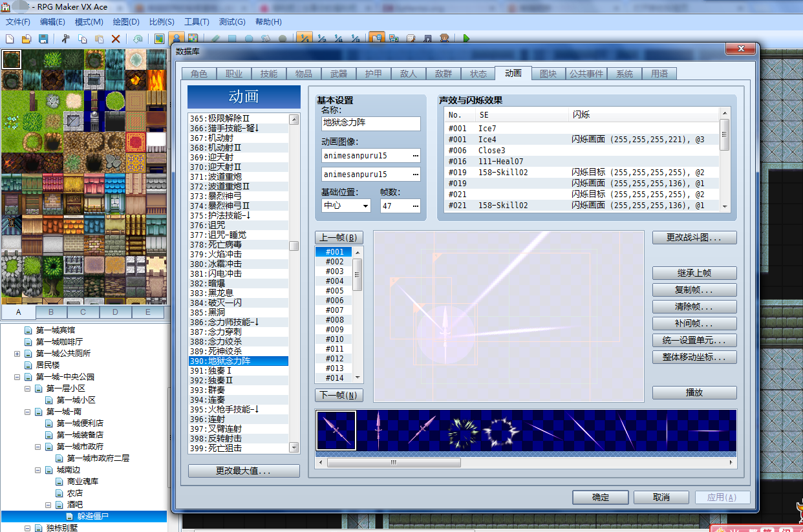Viewport: 803px width, 532px height.
Task: Switch to Map editing mode icon
Action: pos(159,39)
